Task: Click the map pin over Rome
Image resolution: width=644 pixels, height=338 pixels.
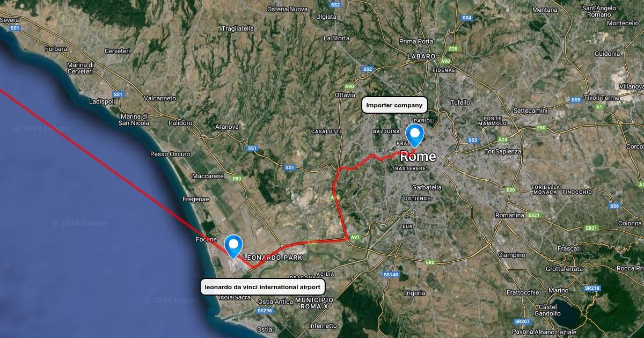Action: coord(414,135)
